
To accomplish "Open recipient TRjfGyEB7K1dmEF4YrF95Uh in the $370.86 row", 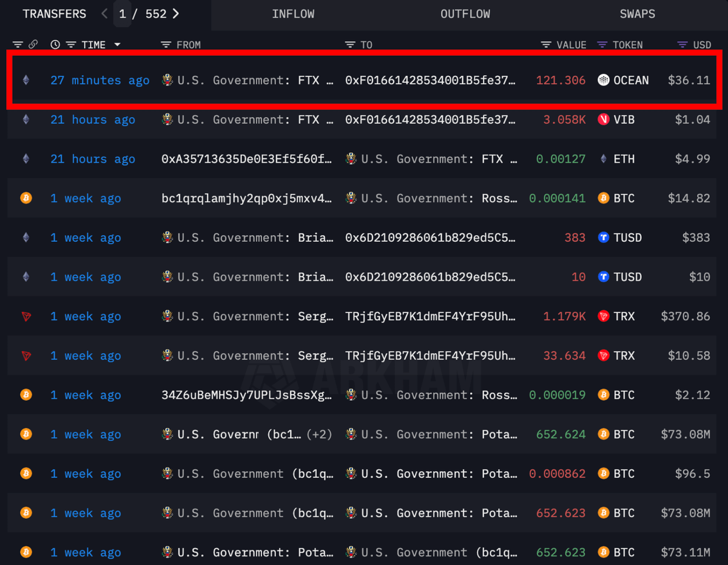I will [431, 316].
